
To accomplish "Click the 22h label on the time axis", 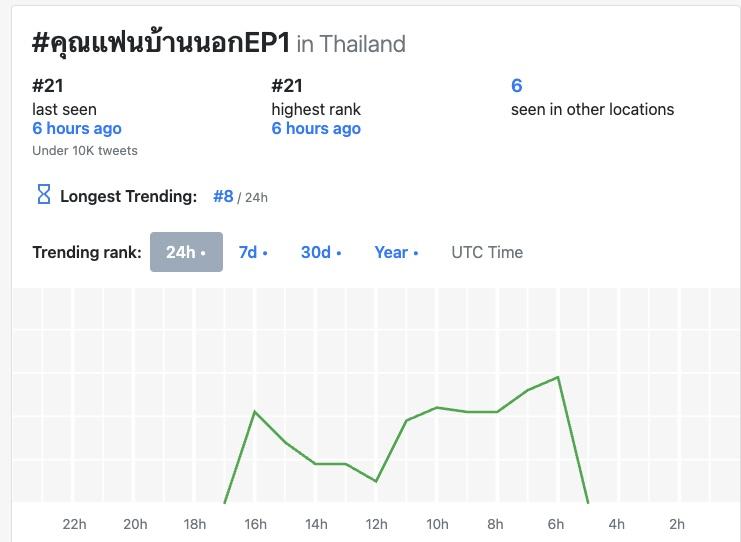I will pyautogui.click(x=74, y=524).
